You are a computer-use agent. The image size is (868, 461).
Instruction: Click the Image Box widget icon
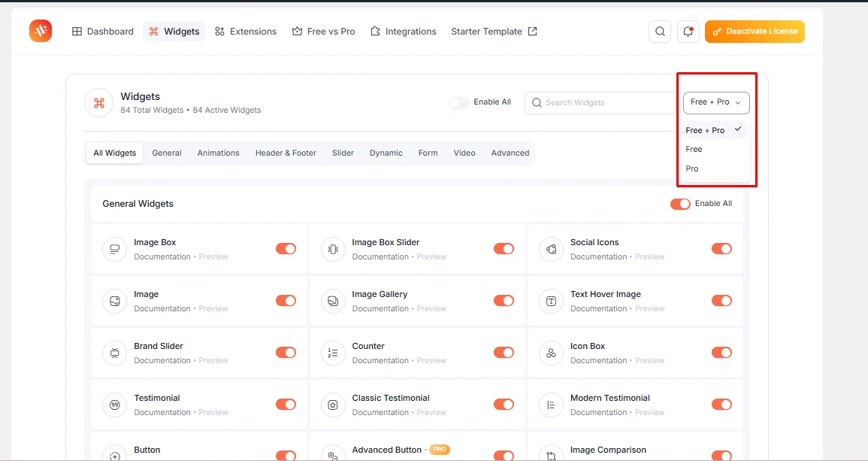point(114,250)
